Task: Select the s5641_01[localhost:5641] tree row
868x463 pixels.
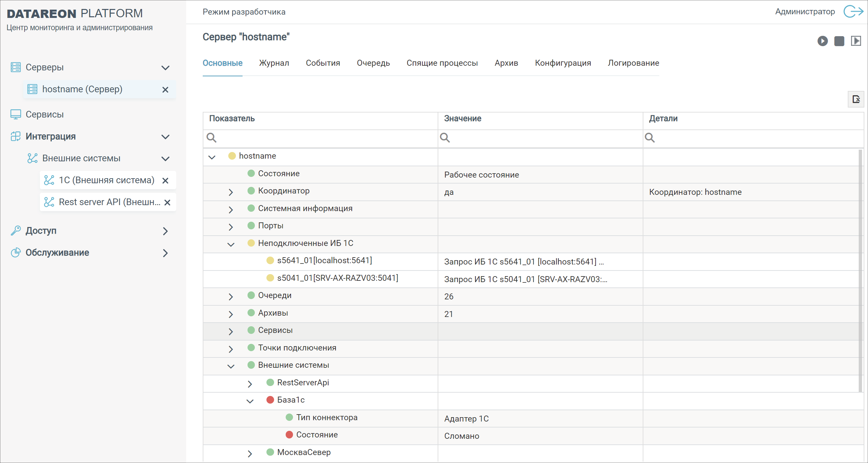Action: [x=324, y=261]
